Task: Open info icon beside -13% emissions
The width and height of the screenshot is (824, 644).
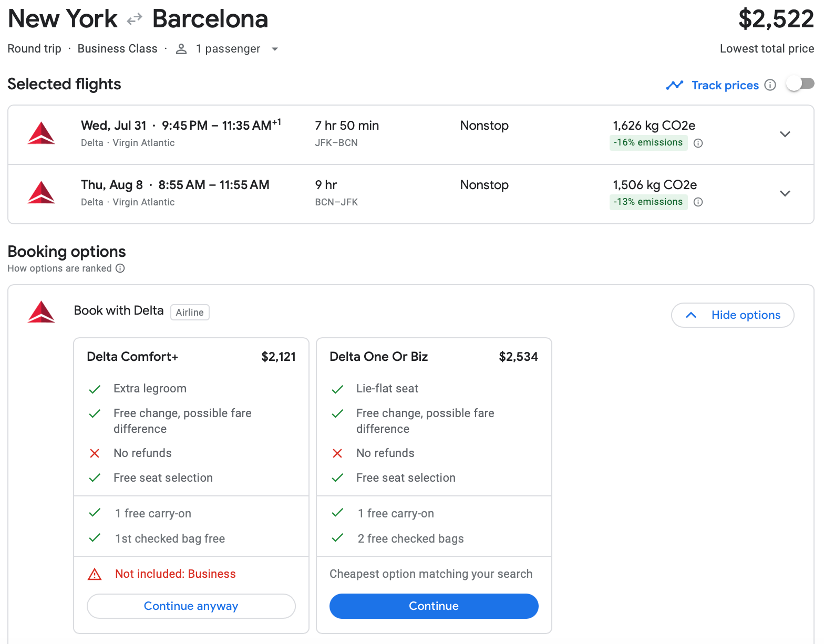Action: (698, 202)
